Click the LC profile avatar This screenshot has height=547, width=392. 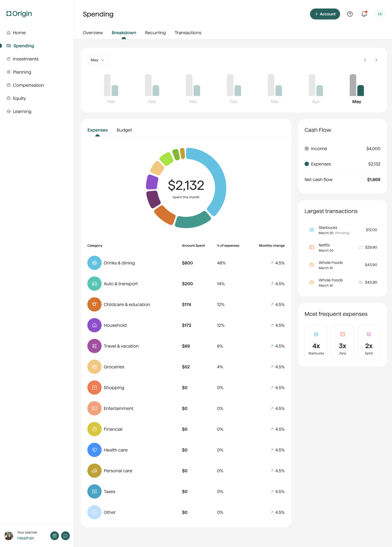(380, 14)
